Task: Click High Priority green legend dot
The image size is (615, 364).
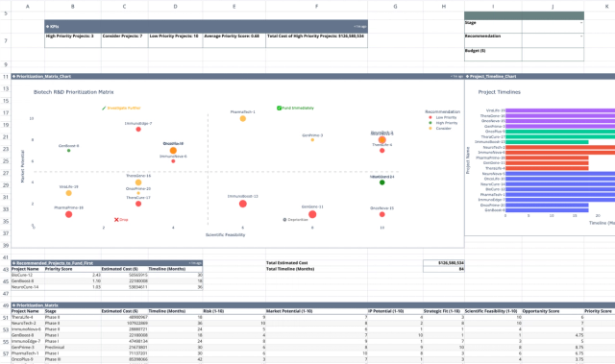Action: coord(430,123)
